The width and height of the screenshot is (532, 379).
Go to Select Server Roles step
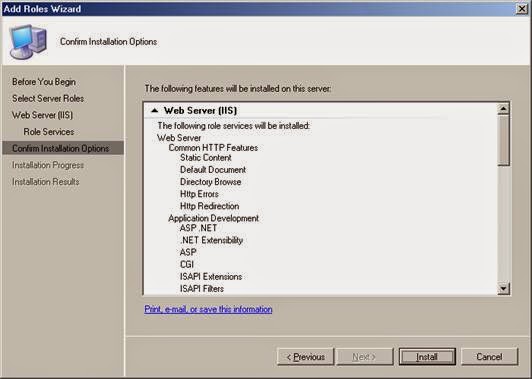click(48, 98)
